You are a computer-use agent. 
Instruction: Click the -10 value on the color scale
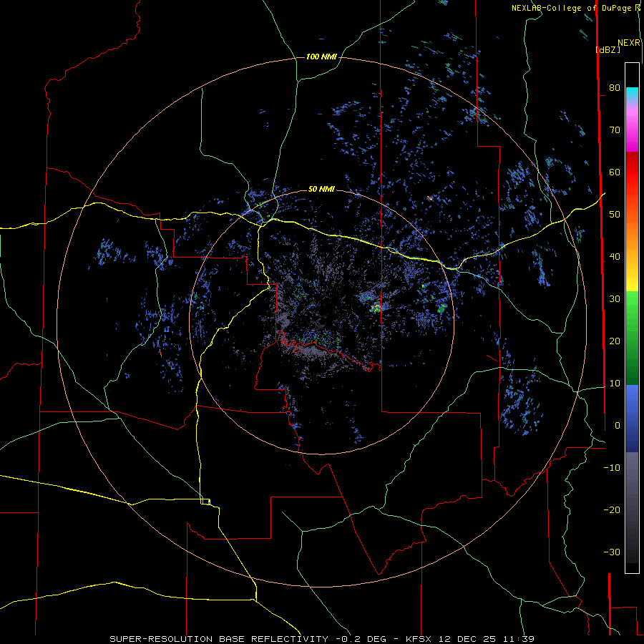612,468
